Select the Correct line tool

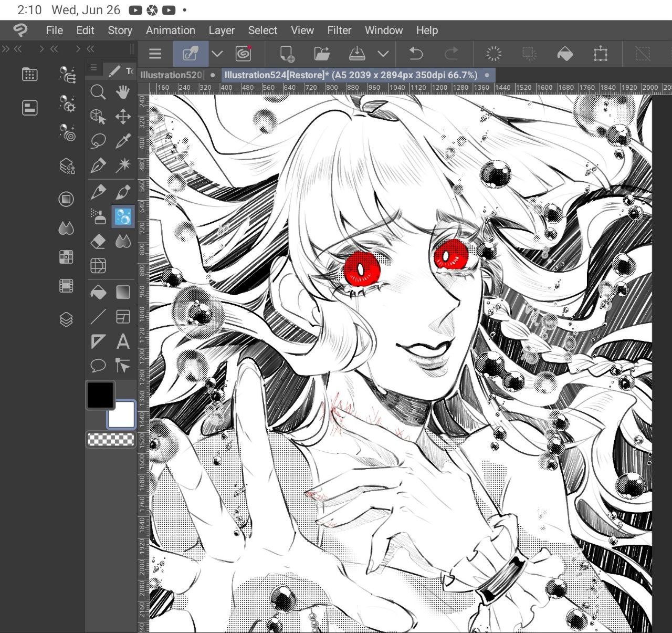(x=123, y=365)
